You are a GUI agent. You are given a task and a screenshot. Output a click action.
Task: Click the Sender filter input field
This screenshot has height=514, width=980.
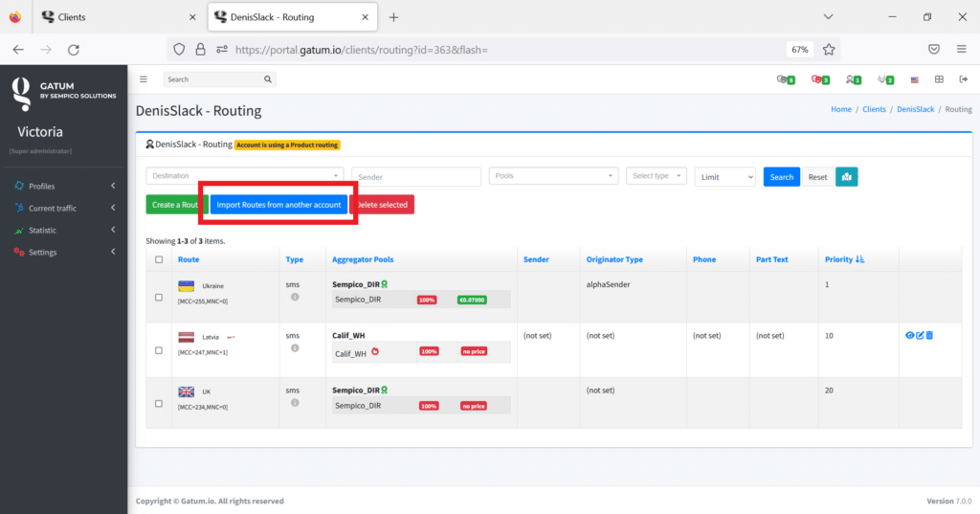[x=416, y=177]
